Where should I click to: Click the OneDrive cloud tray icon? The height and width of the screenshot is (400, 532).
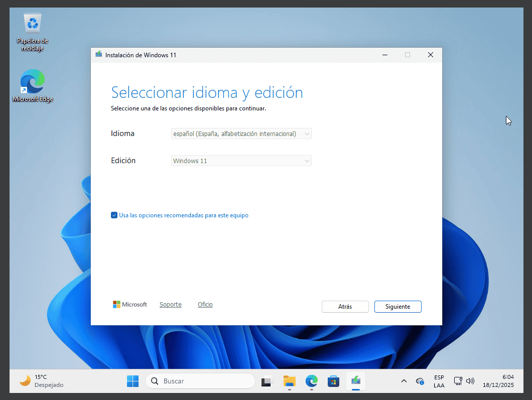pyautogui.click(x=420, y=381)
